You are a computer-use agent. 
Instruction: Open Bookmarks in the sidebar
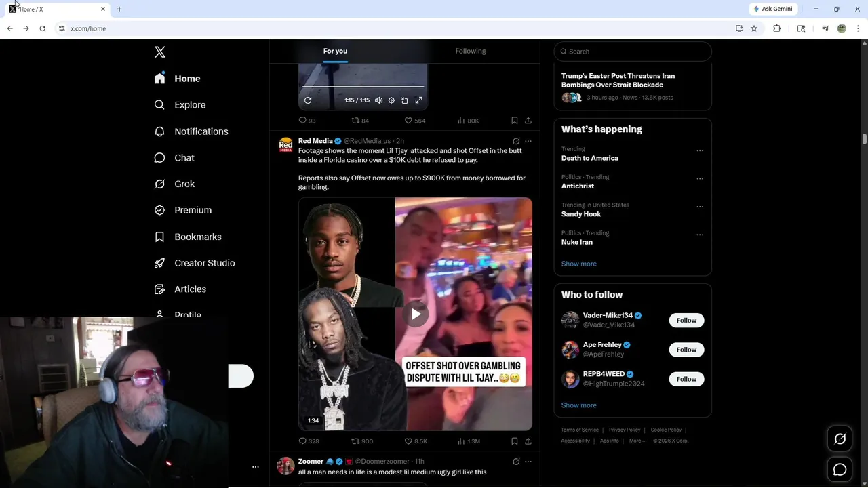(188, 237)
